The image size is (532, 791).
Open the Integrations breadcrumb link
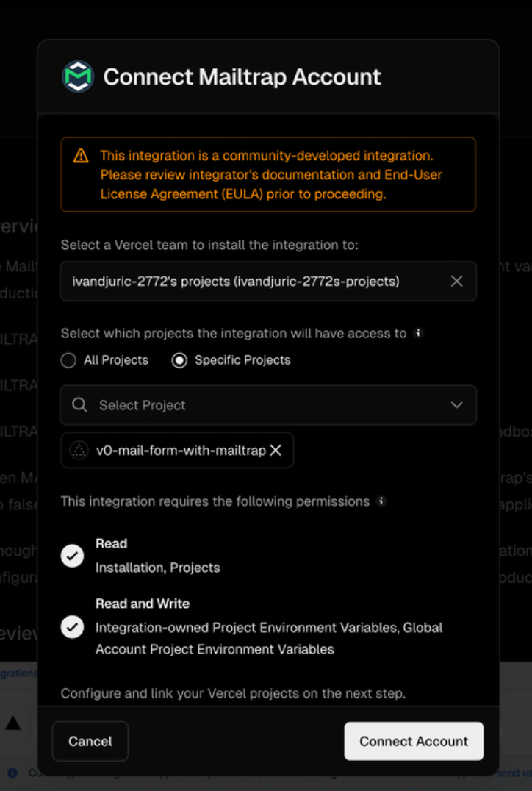click(15, 673)
